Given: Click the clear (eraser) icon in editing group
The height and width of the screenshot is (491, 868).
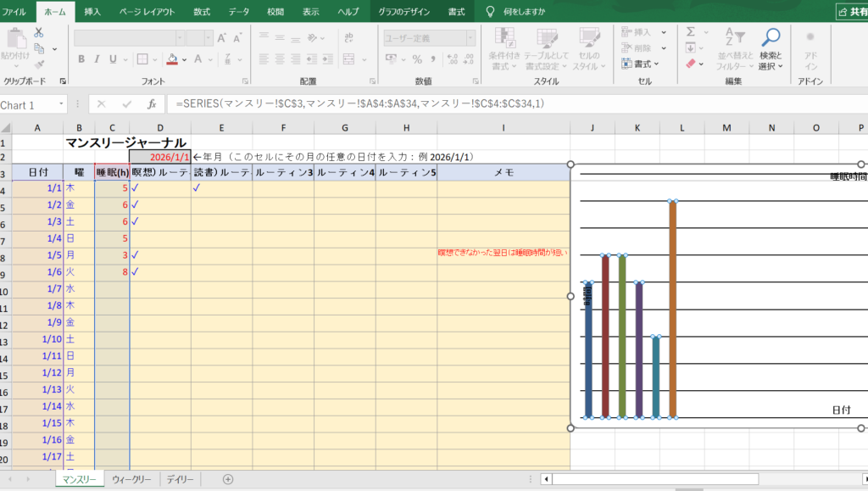Looking at the screenshot, I should point(690,64).
